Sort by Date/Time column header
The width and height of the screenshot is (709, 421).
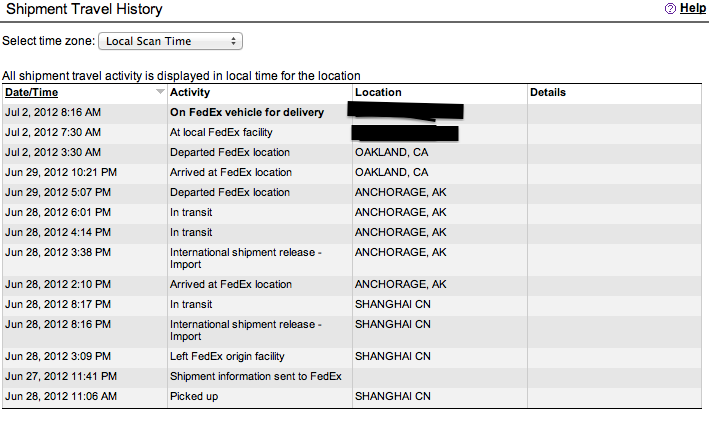pos(32,92)
